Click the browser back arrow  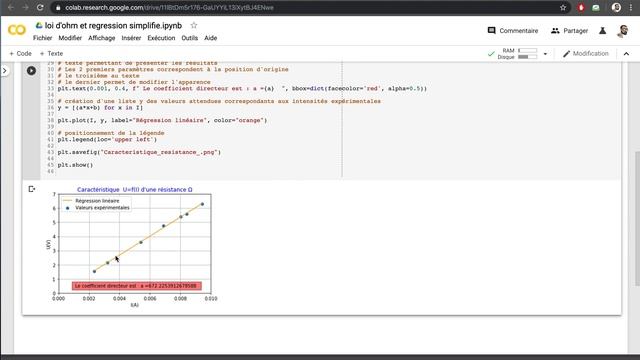[x=11, y=7]
